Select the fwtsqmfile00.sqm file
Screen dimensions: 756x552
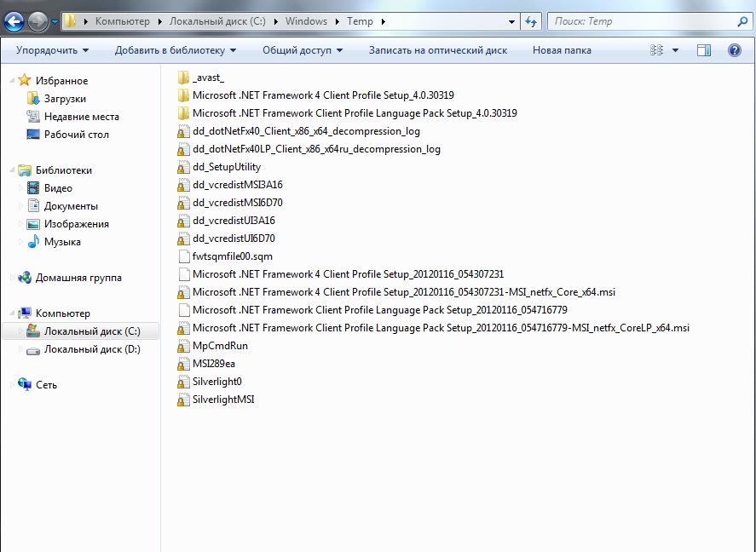point(232,256)
